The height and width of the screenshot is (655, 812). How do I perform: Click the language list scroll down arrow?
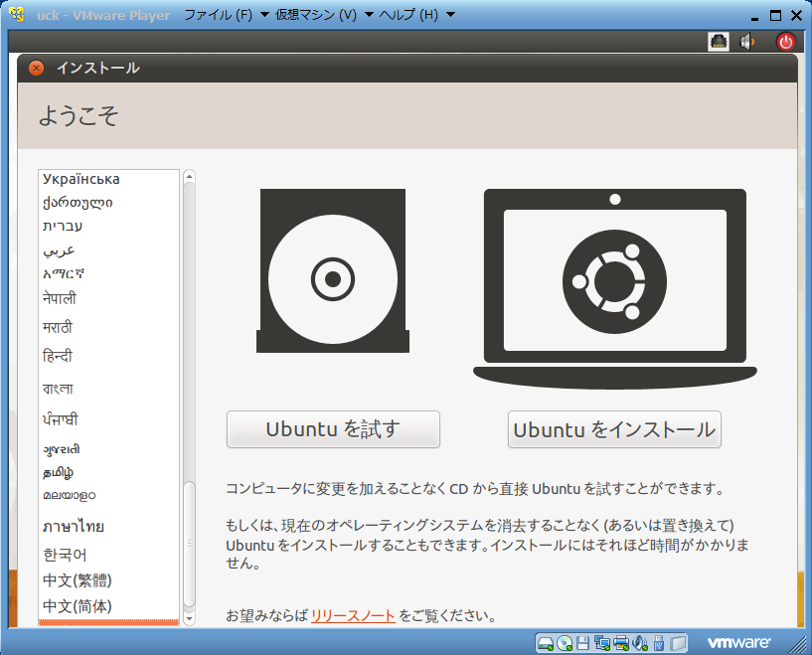point(189,618)
